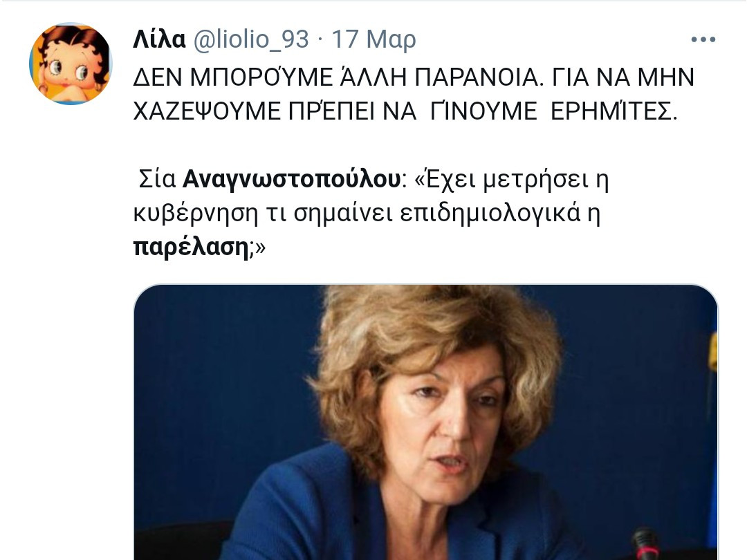Open Λίλα's Betty Boop profile avatar
The width and height of the screenshot is (747, 560).
(x=71, y=64)
